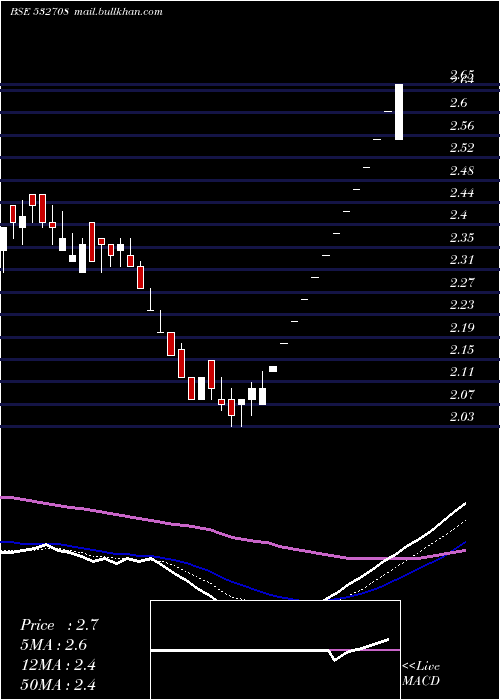Click the 2.11 price axis label
This screenshot has width=500, height=700.
pos(462,372)
